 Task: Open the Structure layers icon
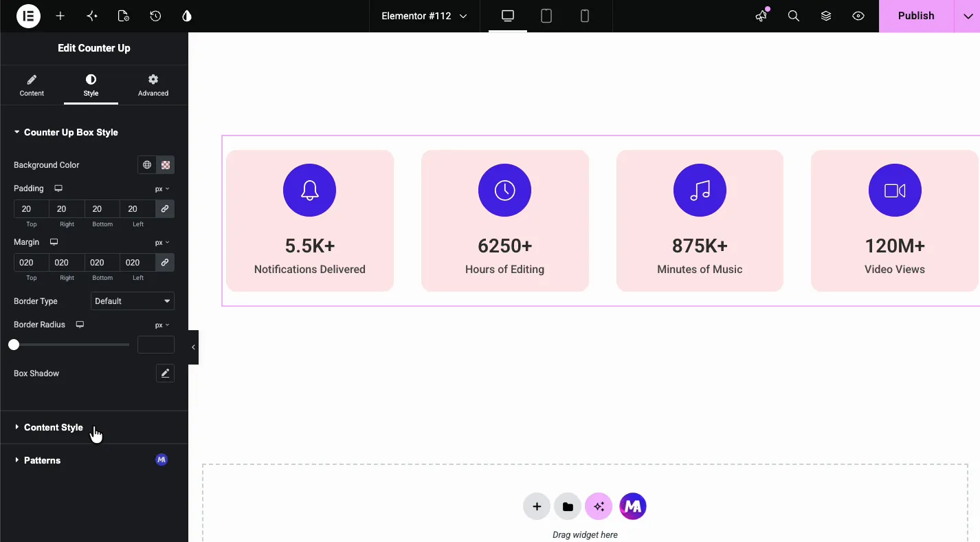coord(826,16)
